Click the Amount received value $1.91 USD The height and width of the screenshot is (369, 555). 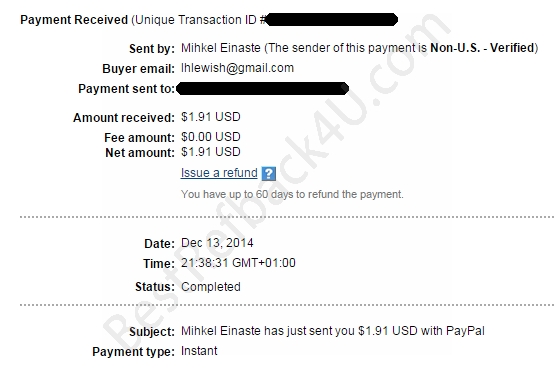point(211,117)
